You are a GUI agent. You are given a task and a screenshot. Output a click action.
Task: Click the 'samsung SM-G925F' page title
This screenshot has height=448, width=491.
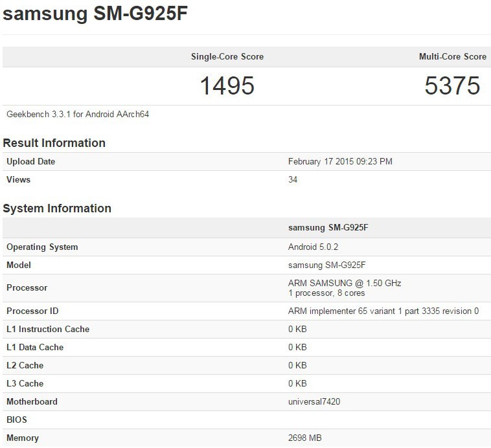point(95,14)
